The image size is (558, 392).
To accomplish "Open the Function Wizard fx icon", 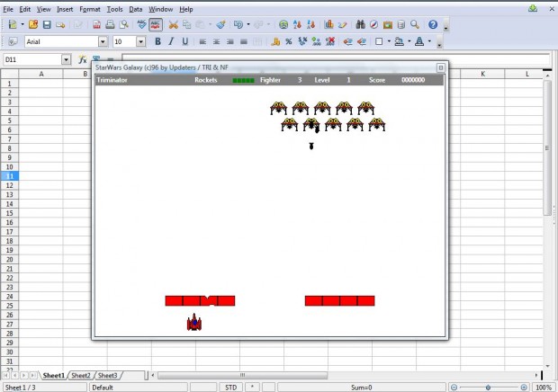I will click(x=83, y=59).
